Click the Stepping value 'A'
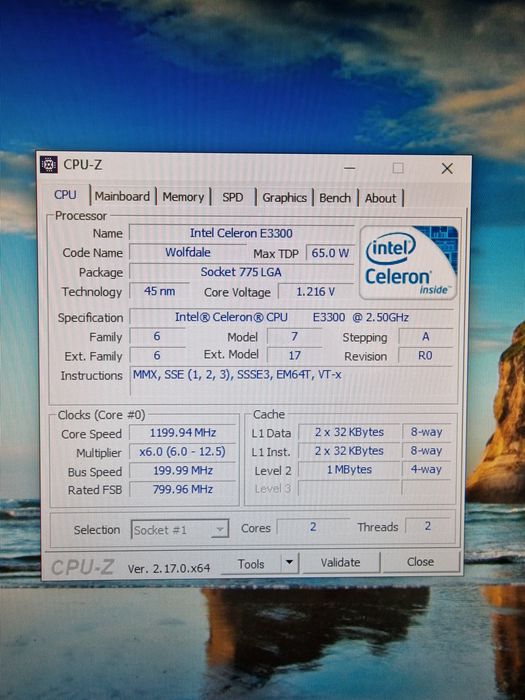This screenshot has width=525, height=700. click(425, 337)
